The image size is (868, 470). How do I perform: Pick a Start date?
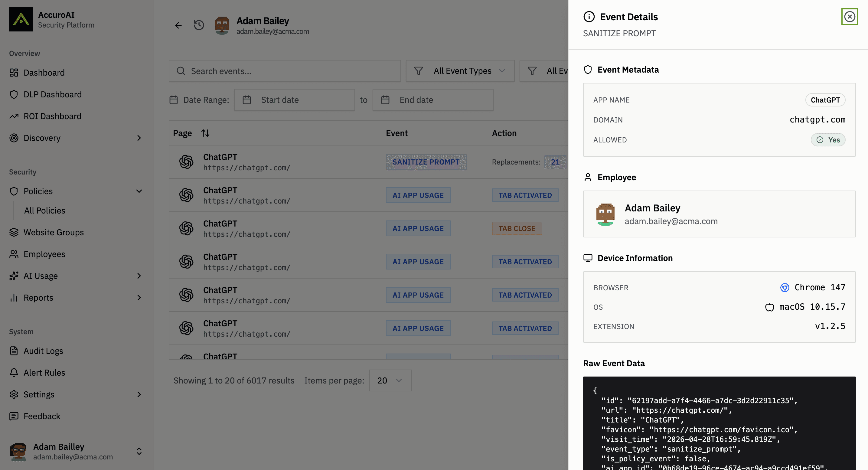pos(295,100)
